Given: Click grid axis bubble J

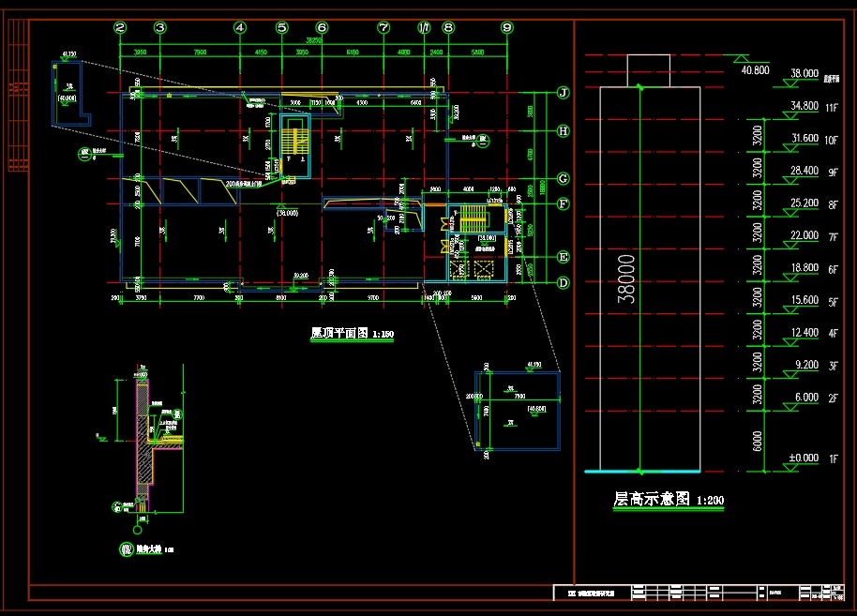Looking at the screenshot, I should (563, 93).
